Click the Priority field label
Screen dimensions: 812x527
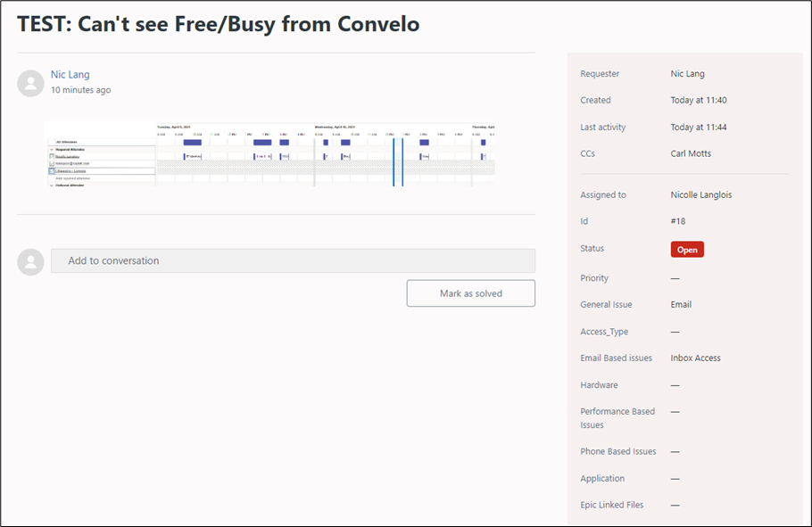click(594, 278)
